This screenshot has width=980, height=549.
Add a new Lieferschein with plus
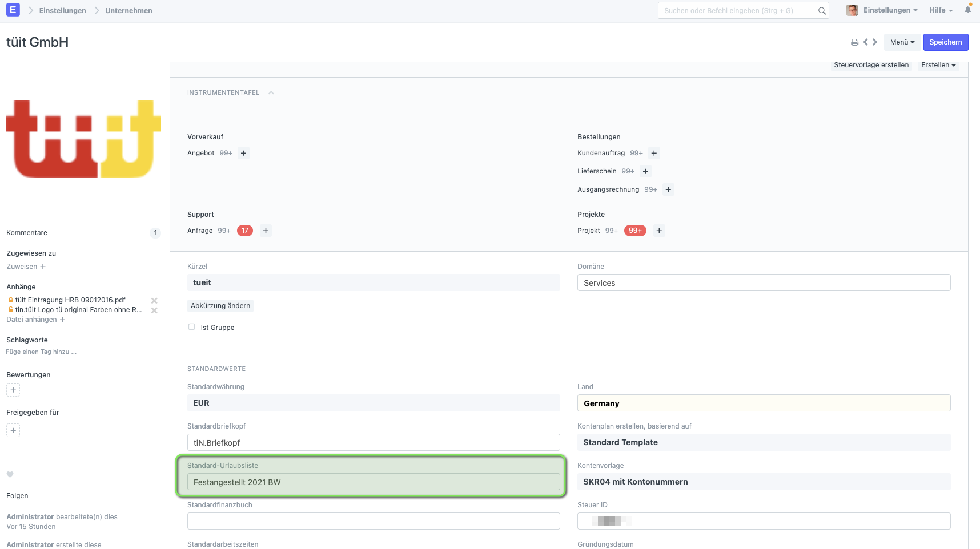tap(646, 171)
